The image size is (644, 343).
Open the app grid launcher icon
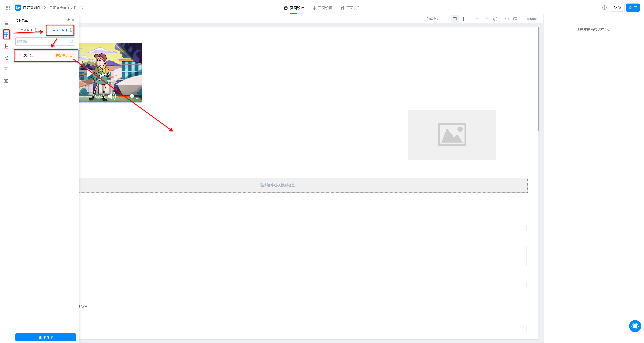coord(8,8)
